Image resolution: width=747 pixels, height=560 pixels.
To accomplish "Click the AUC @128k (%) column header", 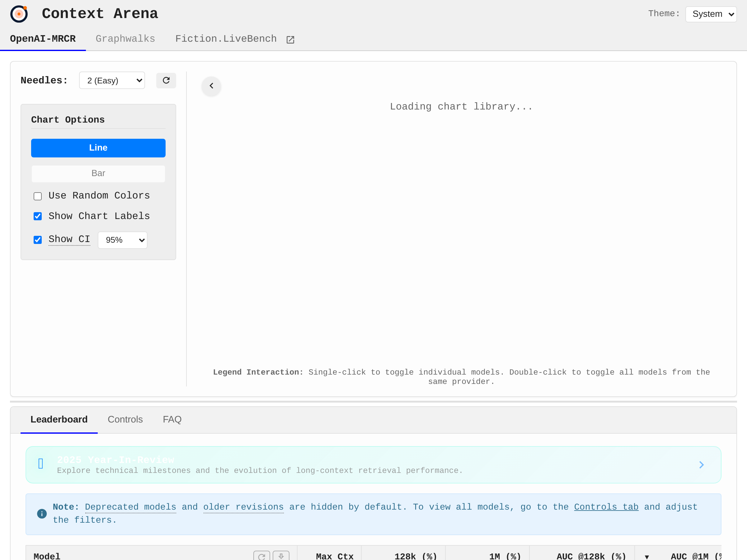I will point(591,556).
